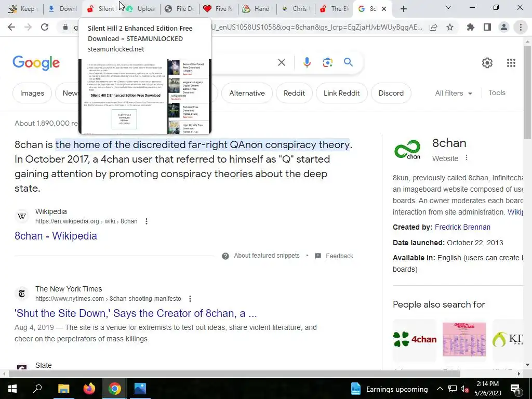Open the 8chan - Wikipedia result link
This screenshot has width=532, height=399.
point(56,236)
